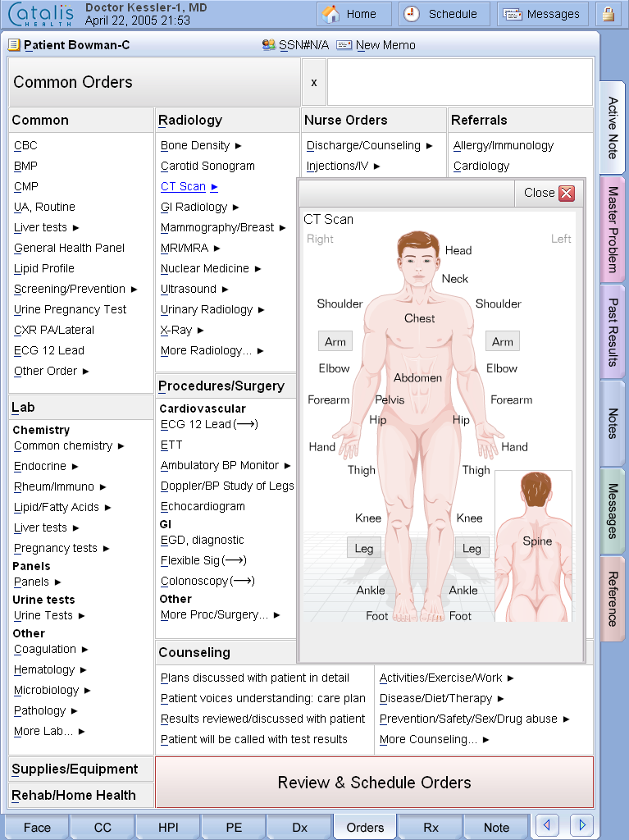Order Carotid Sonogram
This screenshot has width=629, height=840.
207,166
